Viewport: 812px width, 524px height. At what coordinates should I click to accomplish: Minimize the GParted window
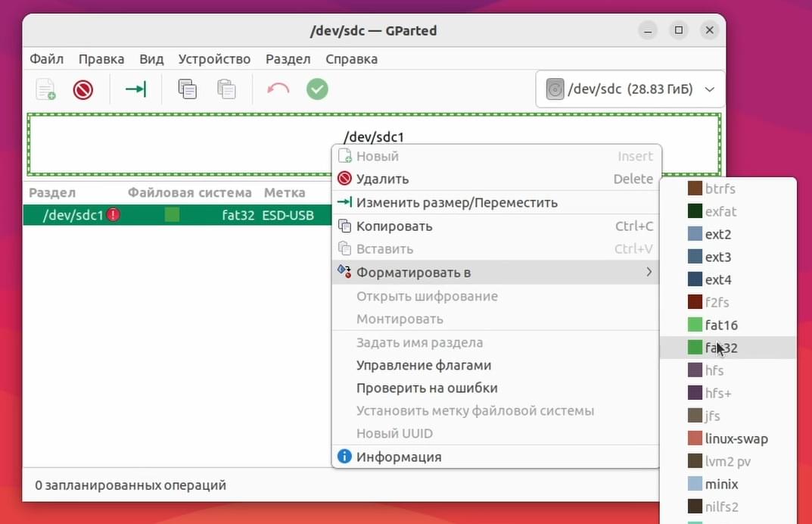647,30
